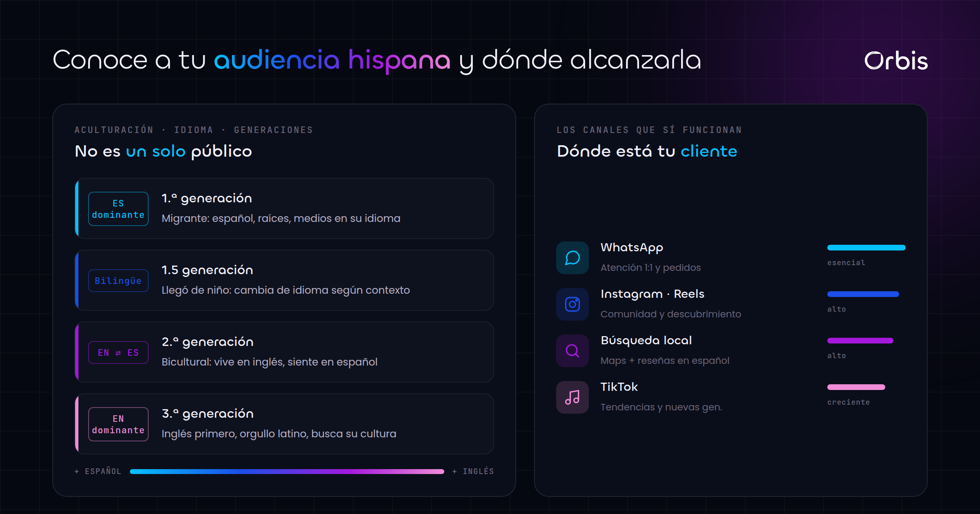Click the 'No es un solo público' heading
This screenshot has height=514, width=980.
pyautogui.click(x=163, y=151)
